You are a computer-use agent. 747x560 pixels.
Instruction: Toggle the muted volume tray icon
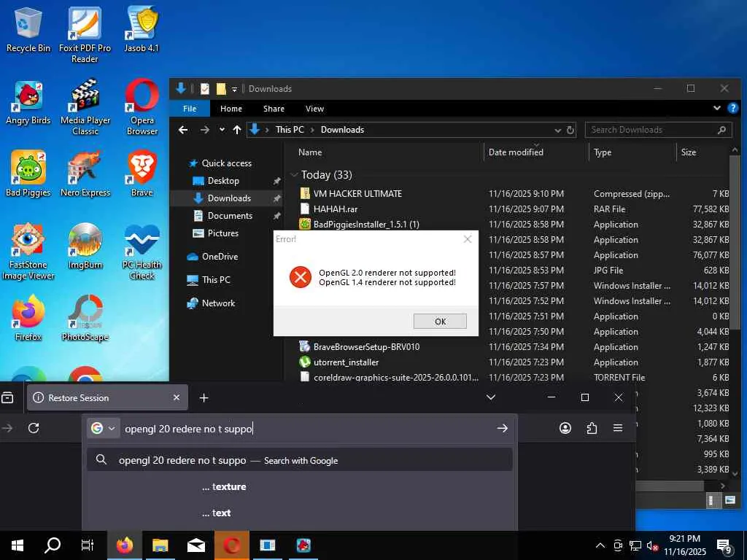[653, 545]
